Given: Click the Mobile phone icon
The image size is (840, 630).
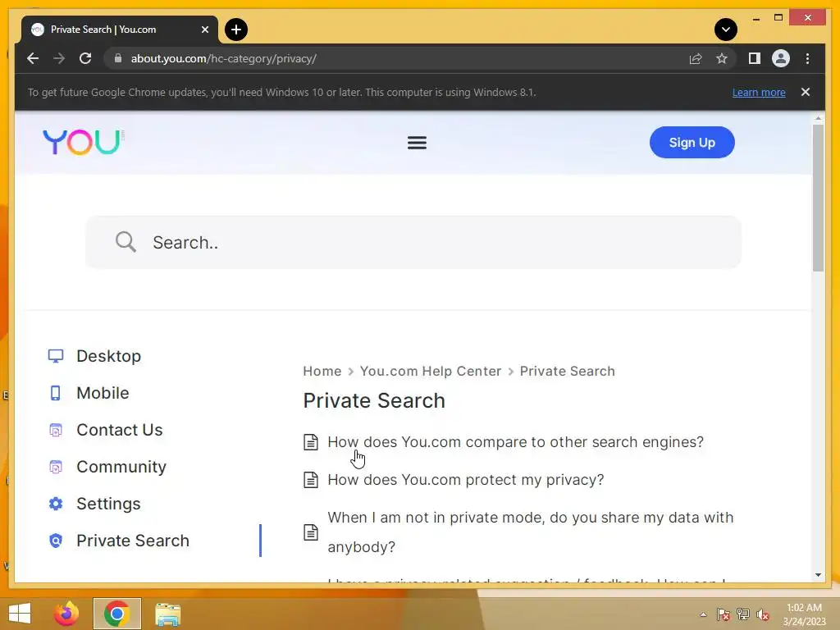Looking at the screenshot, I should (56, 393).
